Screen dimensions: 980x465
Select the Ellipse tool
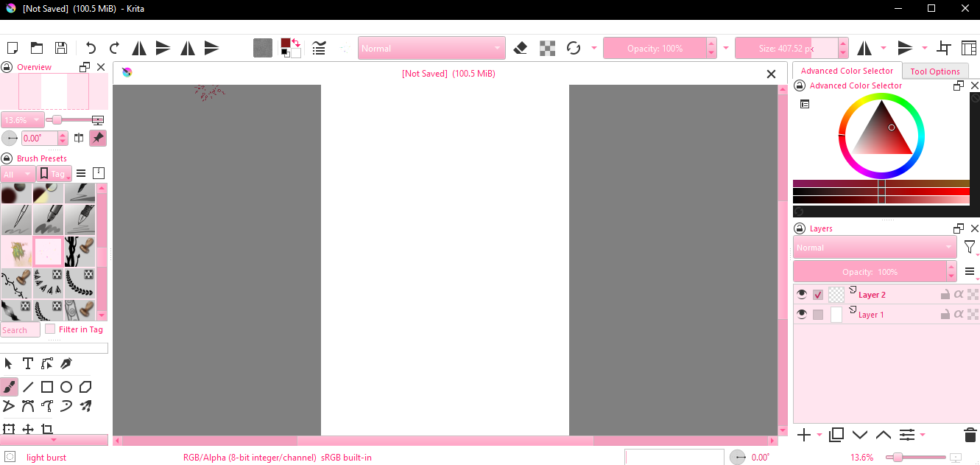point(66,387)
